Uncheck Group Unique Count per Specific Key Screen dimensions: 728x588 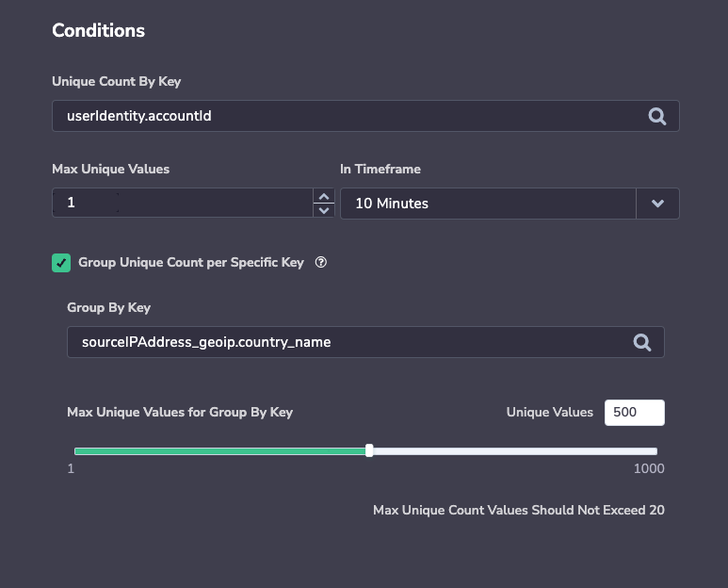click(61, 263)
